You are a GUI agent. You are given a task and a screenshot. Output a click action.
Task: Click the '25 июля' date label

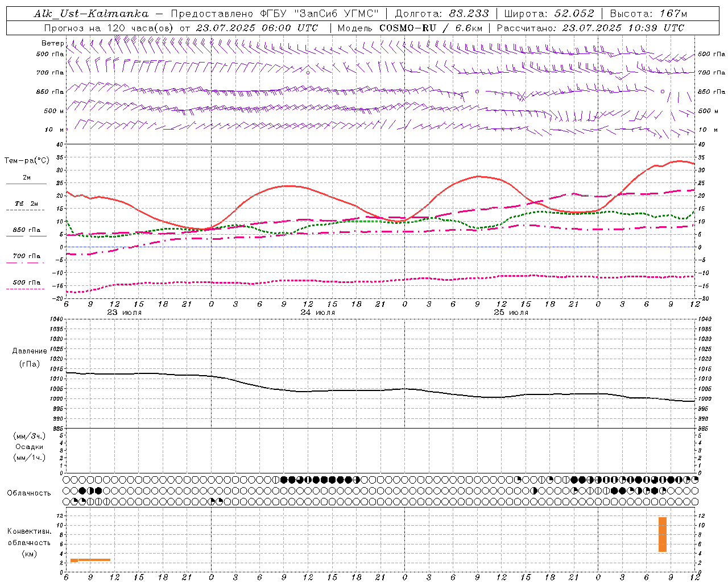(511, 313)
